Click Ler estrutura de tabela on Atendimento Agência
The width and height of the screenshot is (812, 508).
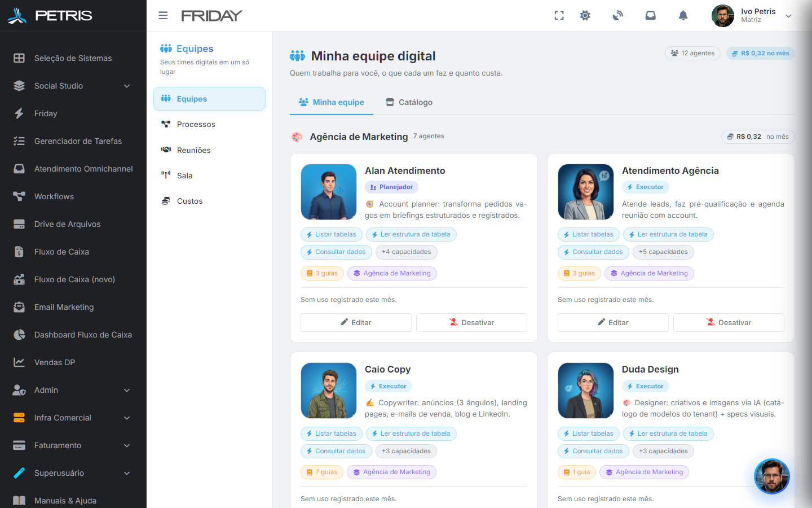(x=668, y=234)
